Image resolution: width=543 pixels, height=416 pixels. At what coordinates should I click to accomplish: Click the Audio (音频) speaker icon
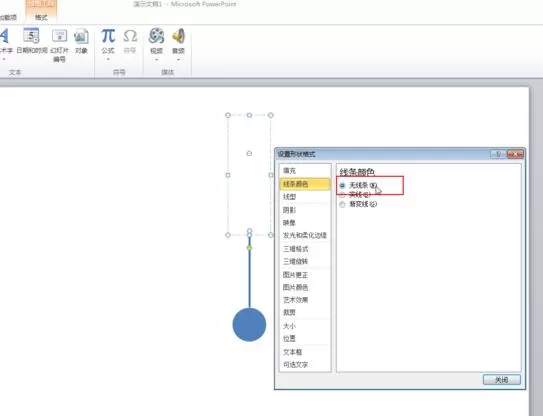coord(178,36)
